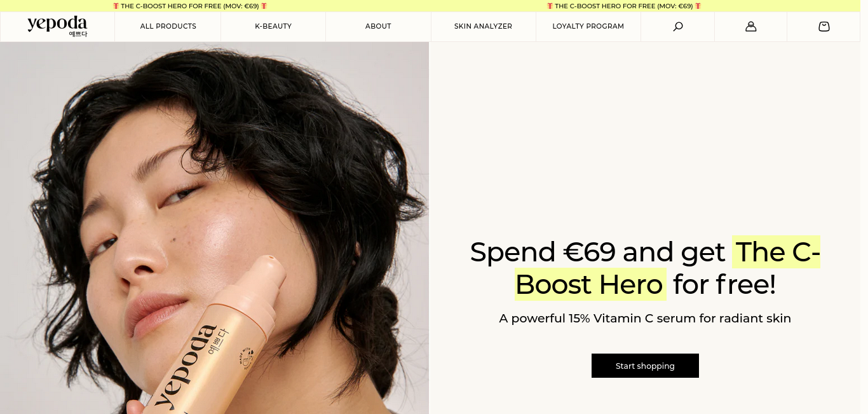
Task: Click the gift icon starting the left announcement
Action: point(116,6)
